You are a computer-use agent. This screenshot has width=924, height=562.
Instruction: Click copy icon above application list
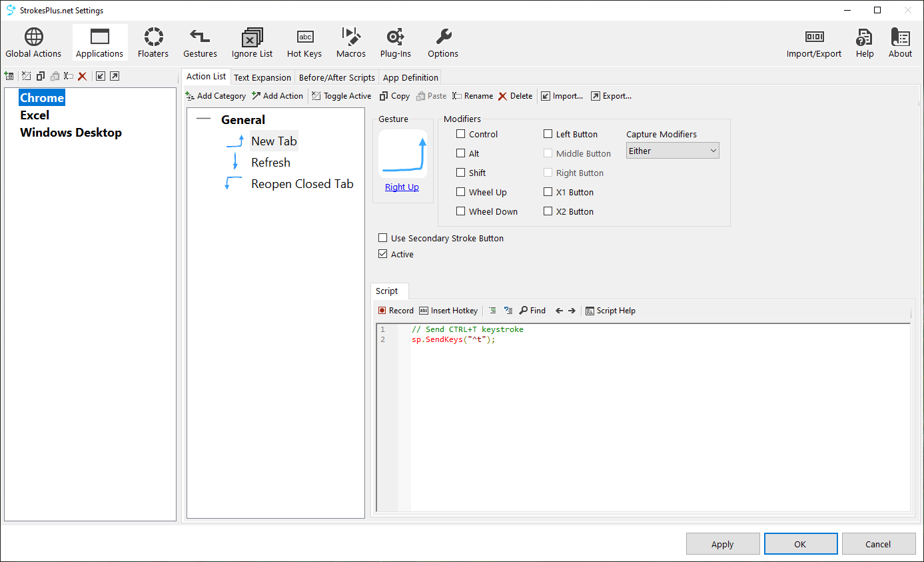point(41,77)
